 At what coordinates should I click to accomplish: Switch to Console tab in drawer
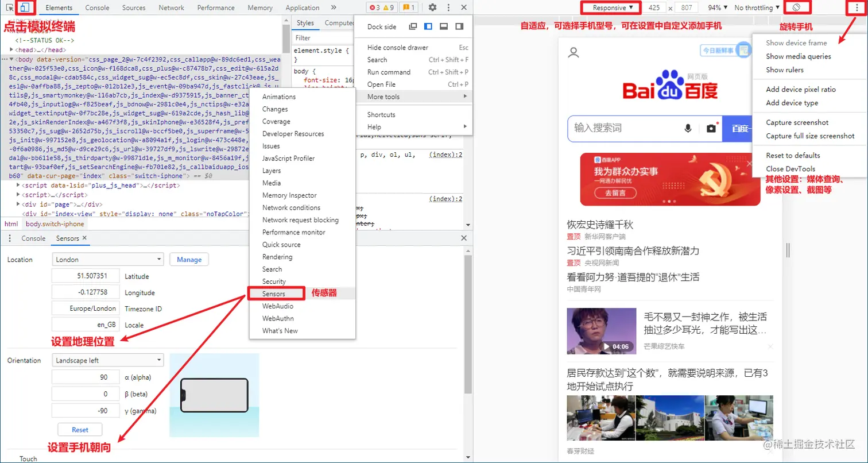[x=33, y=238]
